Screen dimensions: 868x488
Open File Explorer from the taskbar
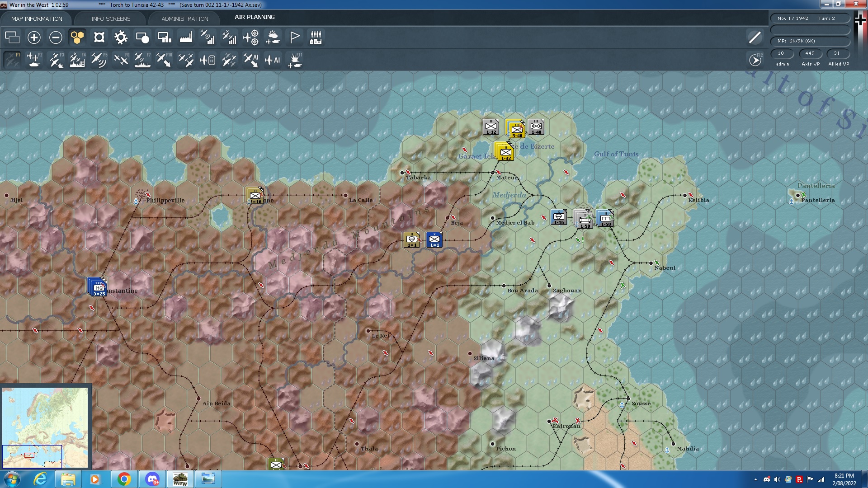tap(68, 479)
